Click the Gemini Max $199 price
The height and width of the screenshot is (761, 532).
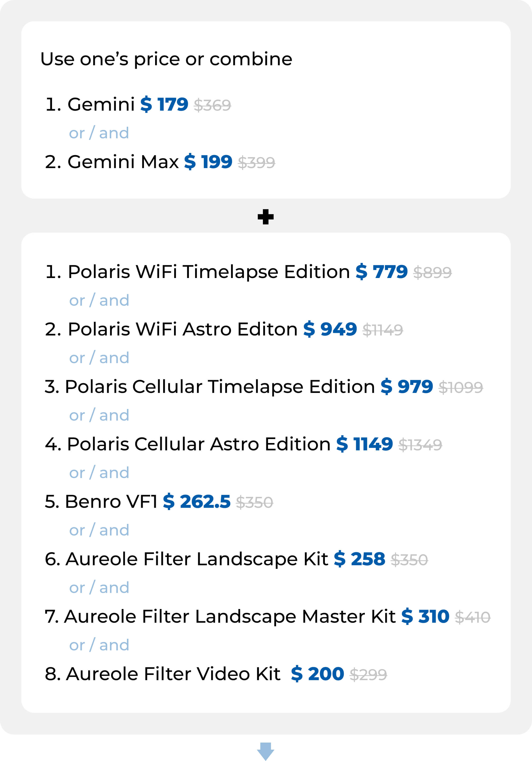(x=208, y=162)
